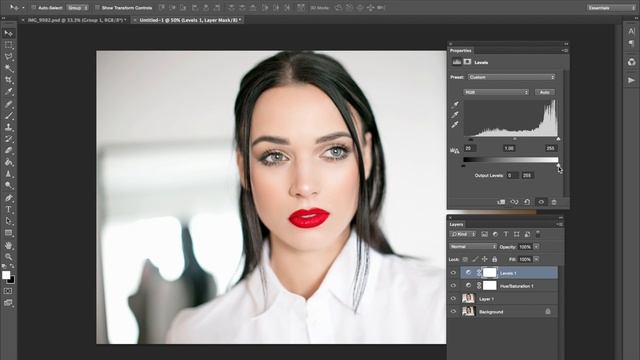The height and width of the screenshot is (360, 640).
Task: Select the Zoom tool
Action: 9,257
